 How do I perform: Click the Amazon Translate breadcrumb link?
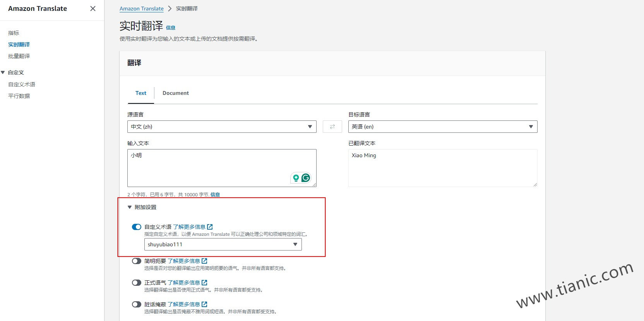click(142, 9)
